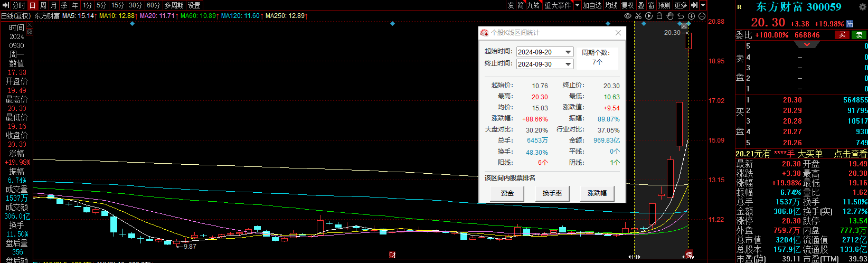Click the 发 toolbar button
The height and width of the screenshot is (263, 868).
511,5
